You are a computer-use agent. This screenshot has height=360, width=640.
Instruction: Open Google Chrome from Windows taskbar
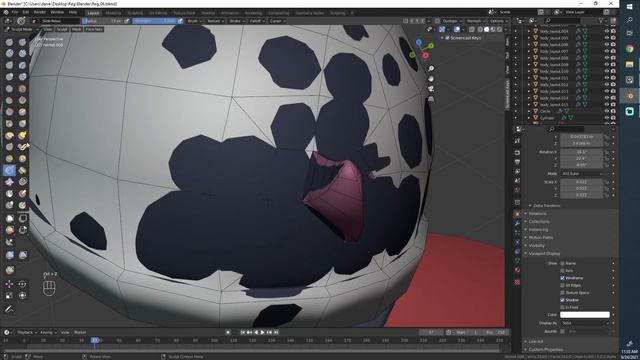(629, 49)
